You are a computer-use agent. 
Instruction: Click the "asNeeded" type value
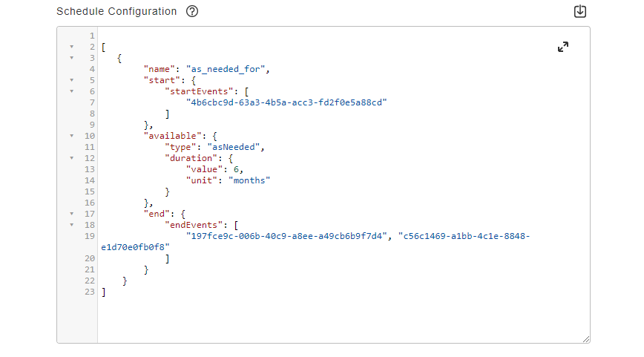pyautogui.click(x=238, y=147)
